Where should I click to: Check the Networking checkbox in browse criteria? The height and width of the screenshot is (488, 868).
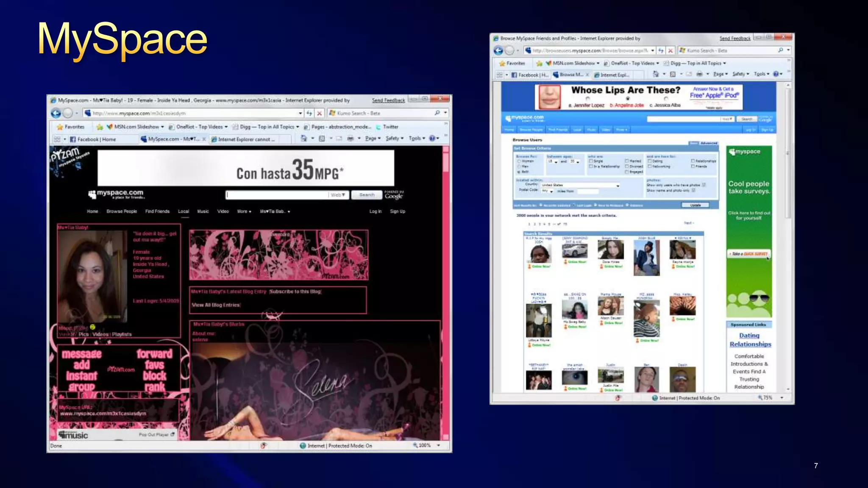(x=650, y=166)
